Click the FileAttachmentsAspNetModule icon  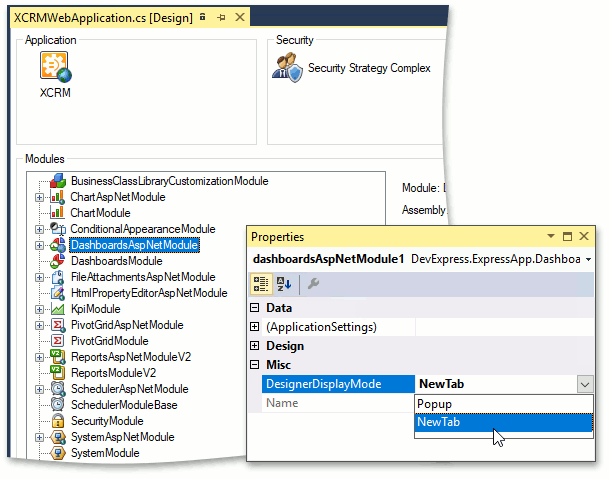(58, 277)
